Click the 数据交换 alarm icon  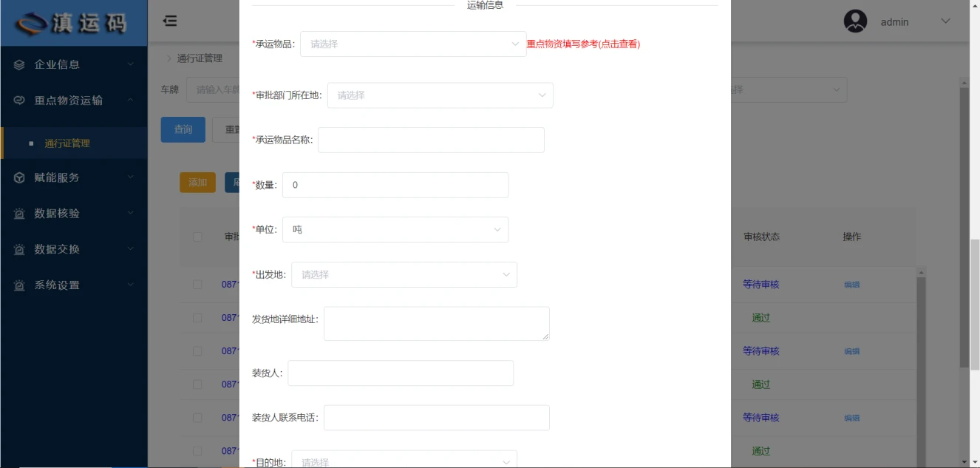tap(19, 250)
